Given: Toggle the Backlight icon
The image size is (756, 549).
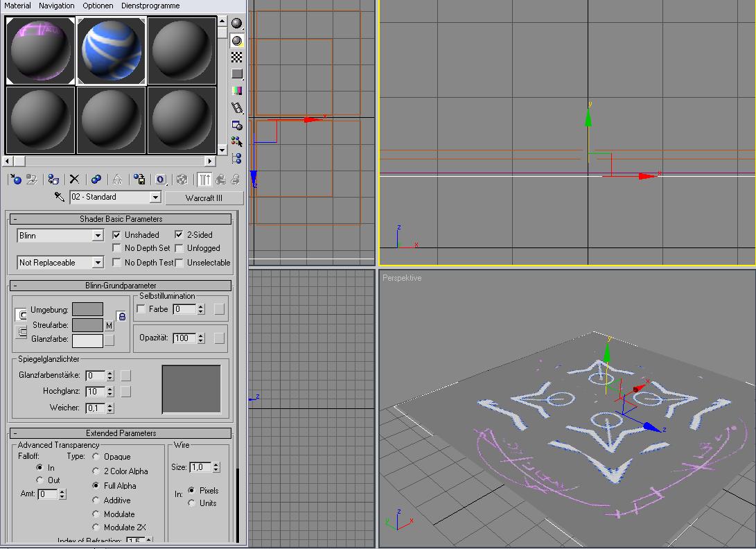Looking at the screenshot, I should tap(237, 40).
